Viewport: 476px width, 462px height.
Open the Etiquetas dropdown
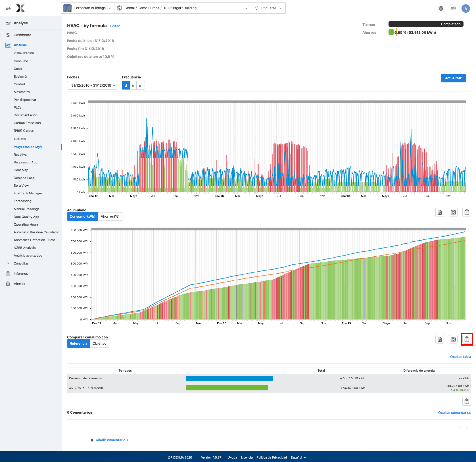click(268, 8)
